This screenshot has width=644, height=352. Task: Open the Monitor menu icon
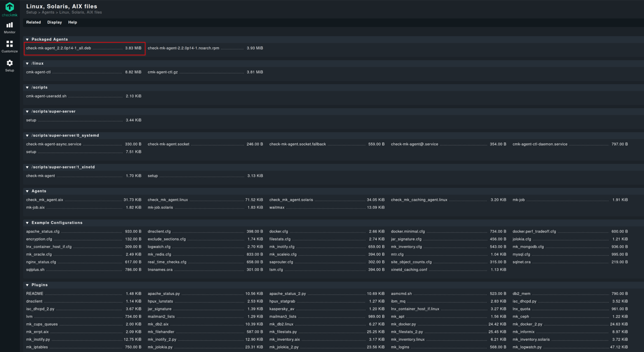coord(10,25)
